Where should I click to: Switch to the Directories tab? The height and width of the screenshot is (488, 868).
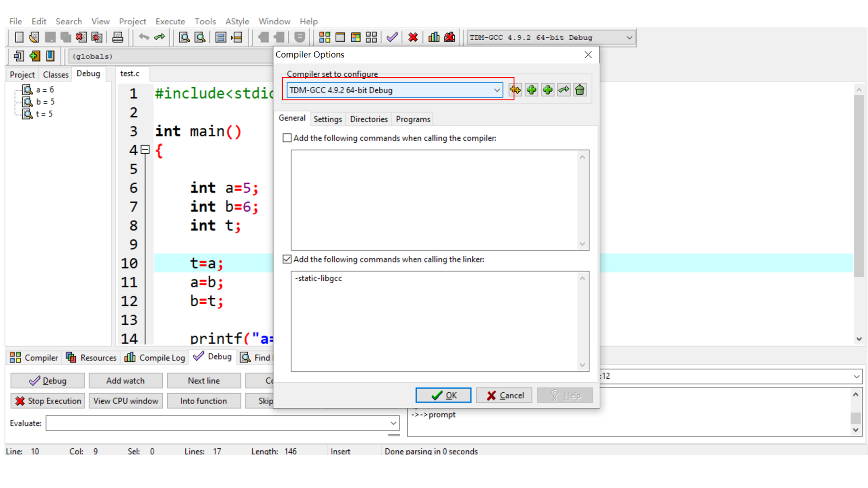pos(368,119)
